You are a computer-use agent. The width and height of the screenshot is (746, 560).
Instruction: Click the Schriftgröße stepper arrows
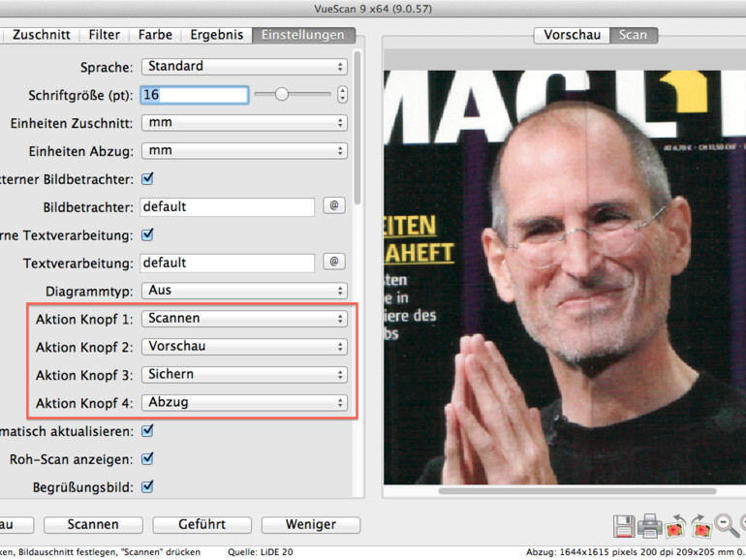click(342, 94)
